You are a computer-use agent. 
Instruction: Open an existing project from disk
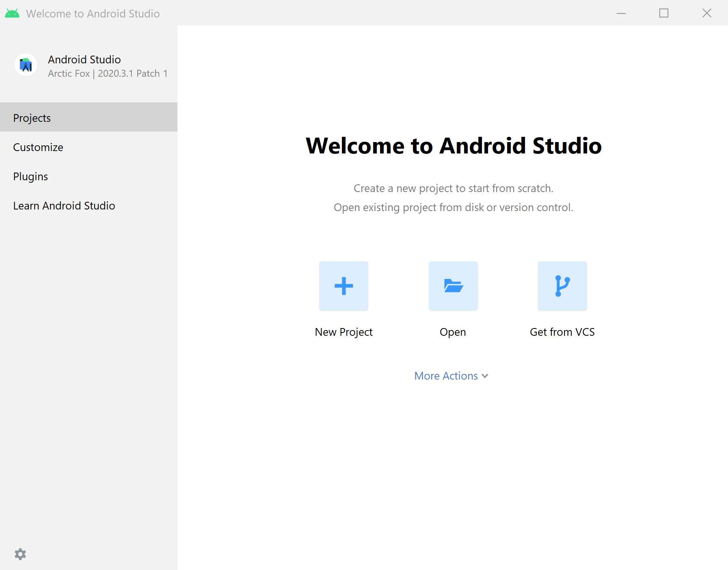[x=453, y=286]
